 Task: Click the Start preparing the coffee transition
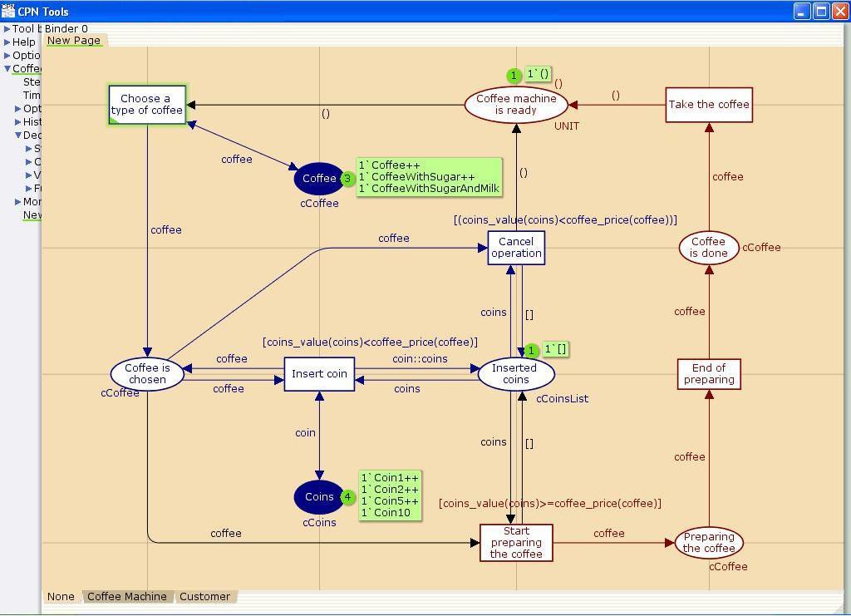pos(516,543)
